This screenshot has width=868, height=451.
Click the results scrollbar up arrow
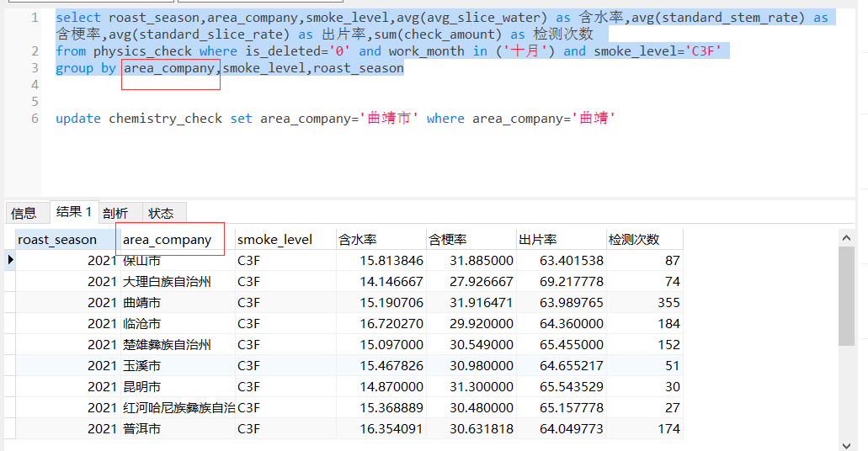[x=846, y=238]
